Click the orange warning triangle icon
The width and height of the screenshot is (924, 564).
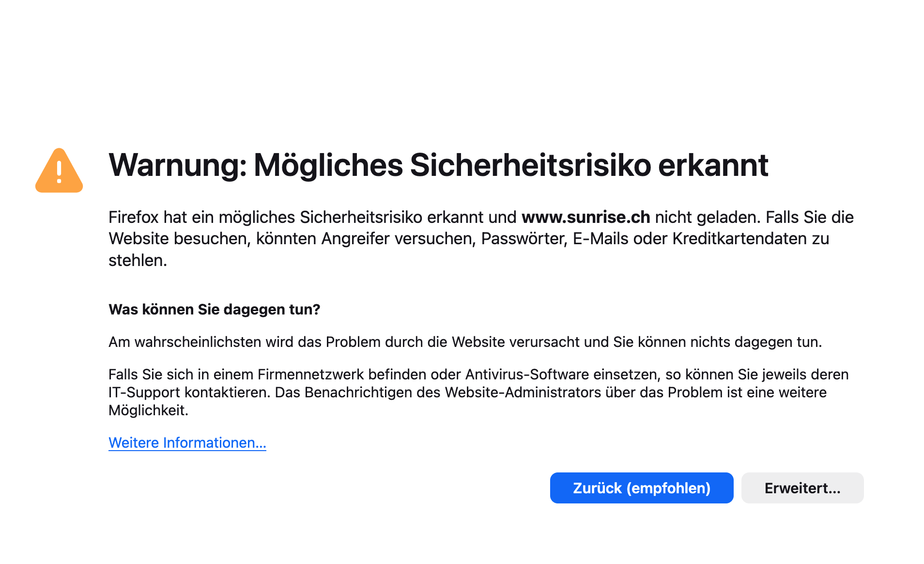pos(59,171)
